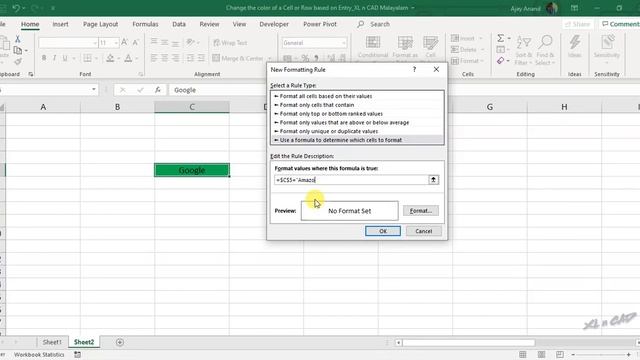
Task: Open the Data ribbon tab
Action: pyautogui.click(x=179, y=24)
